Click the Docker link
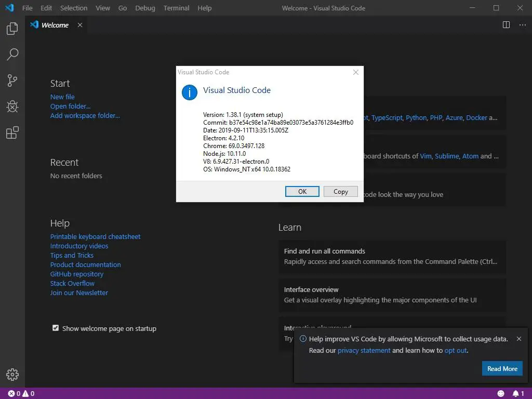 pyautogui.click(x=476, y=118)
